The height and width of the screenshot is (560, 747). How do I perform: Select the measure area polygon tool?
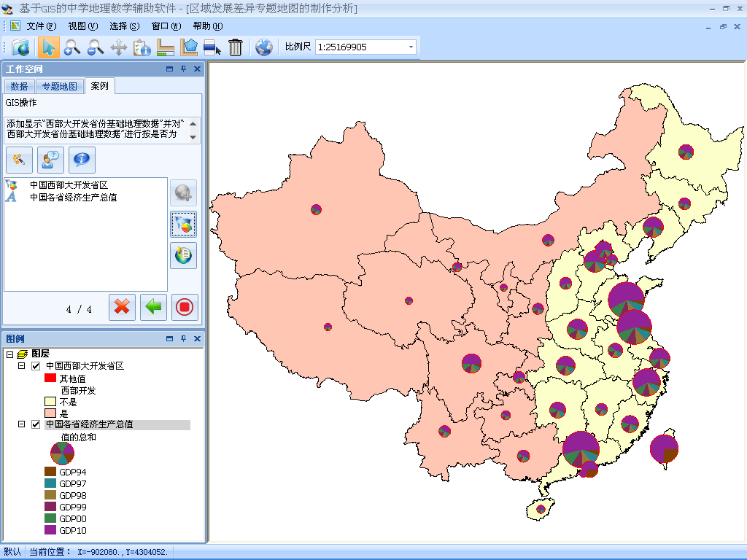coord(190,47)
